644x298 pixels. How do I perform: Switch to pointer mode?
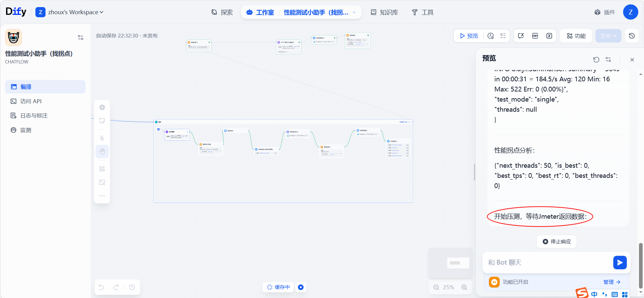pyautogui.click(x=102, y=138)
